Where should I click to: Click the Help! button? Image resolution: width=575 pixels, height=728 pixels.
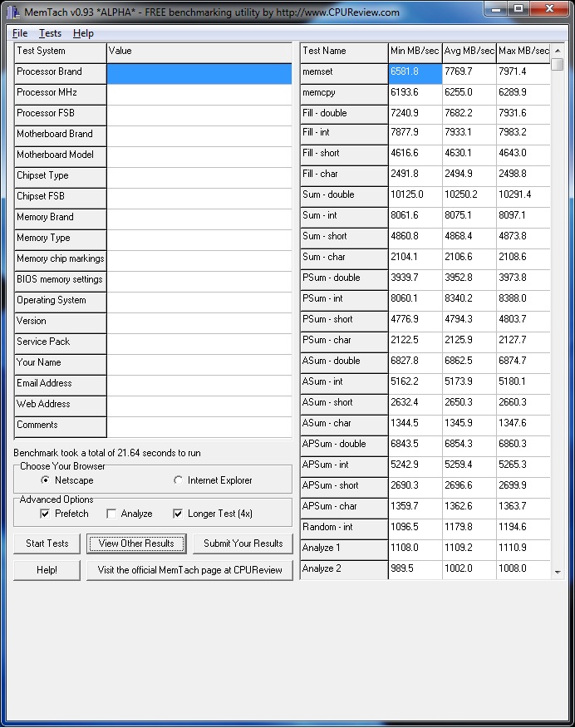tap(47, 570)
